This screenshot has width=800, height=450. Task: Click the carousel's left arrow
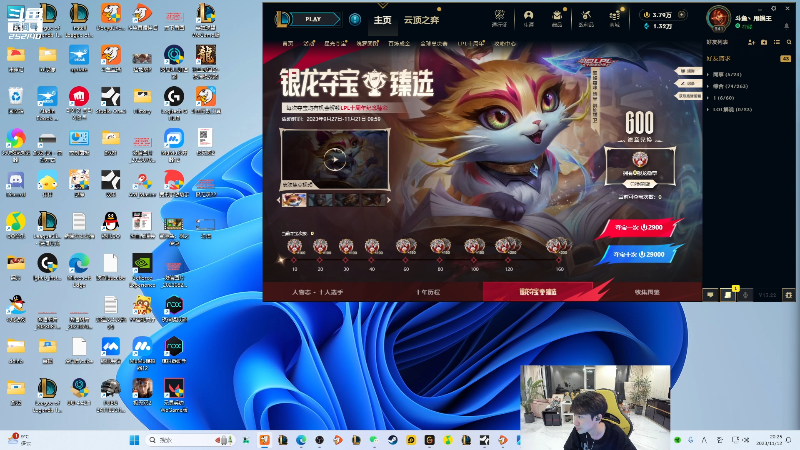pos(279,200)
